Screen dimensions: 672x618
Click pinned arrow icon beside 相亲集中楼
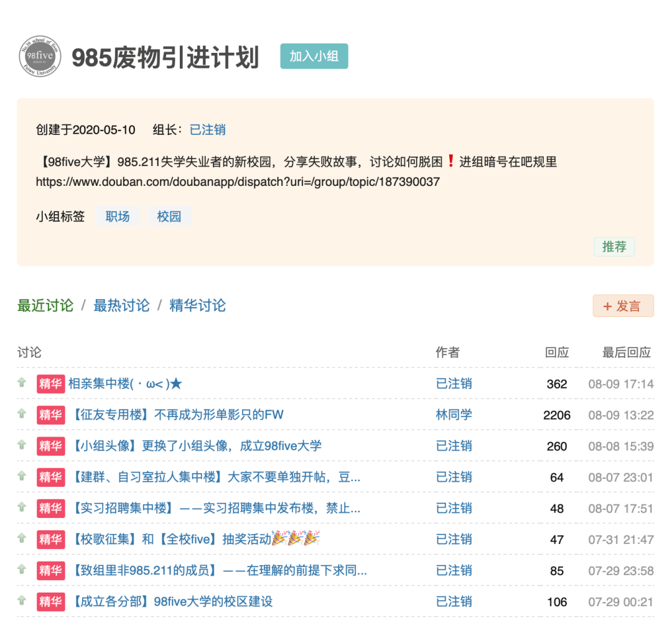(x=22, y=382)
